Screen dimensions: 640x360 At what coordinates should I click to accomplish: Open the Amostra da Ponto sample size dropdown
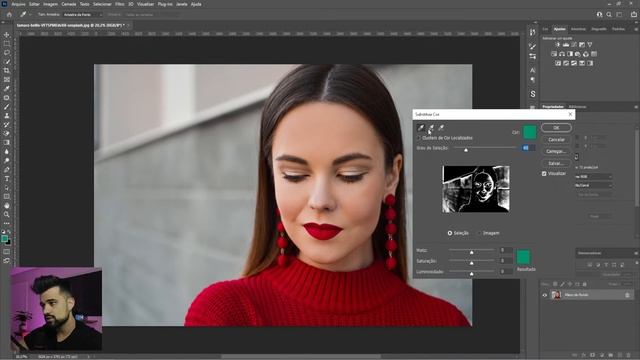click(x=82, y=15)
